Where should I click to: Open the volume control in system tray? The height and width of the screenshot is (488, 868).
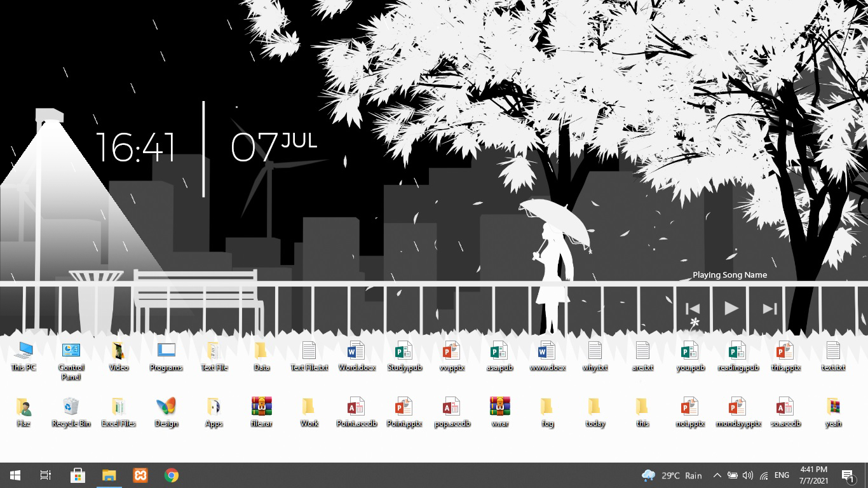pyautogui.click(x=748, y=475)
